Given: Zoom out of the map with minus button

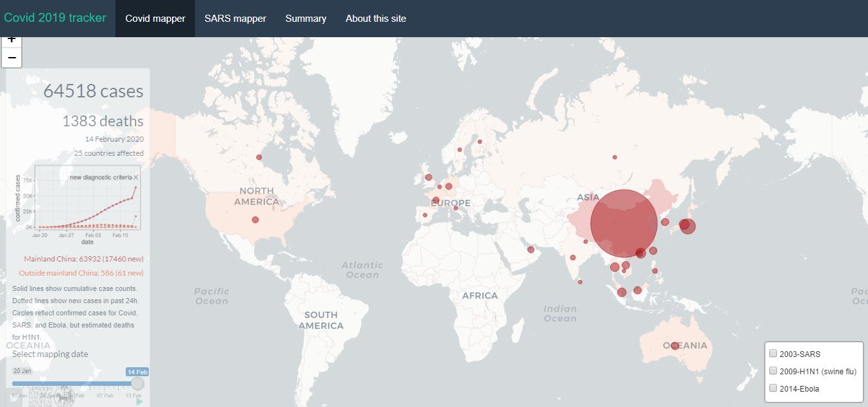Looking at the screenshot, I should pos(12,58).
